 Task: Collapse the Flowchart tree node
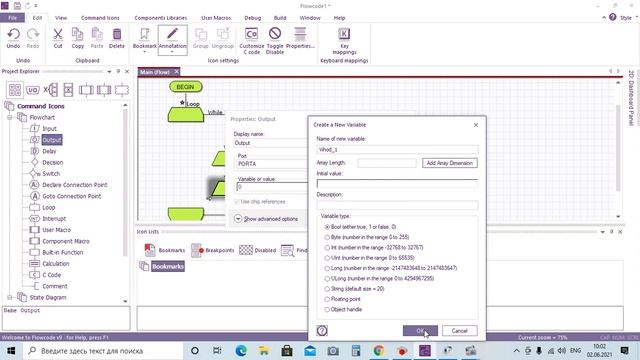(x=9, y=118)
